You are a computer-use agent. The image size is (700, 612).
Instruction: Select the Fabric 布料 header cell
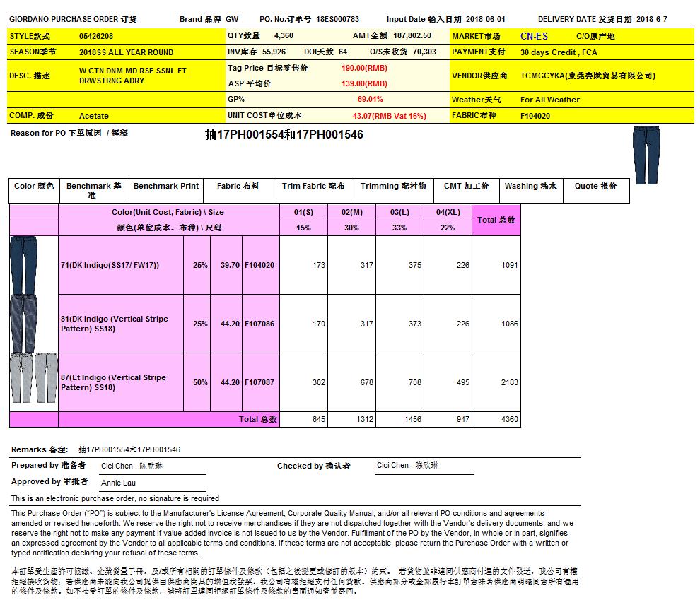[238, 187]
